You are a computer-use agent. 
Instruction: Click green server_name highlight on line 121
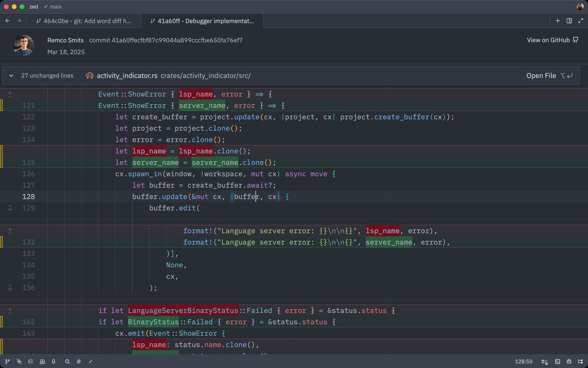[202, 105]
